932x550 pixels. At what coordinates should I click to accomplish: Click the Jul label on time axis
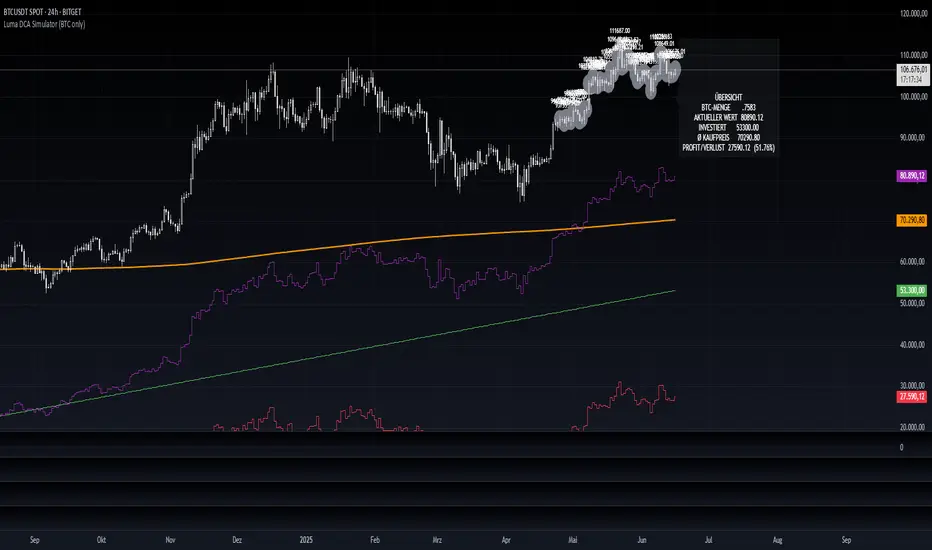(x=709, y=540)
